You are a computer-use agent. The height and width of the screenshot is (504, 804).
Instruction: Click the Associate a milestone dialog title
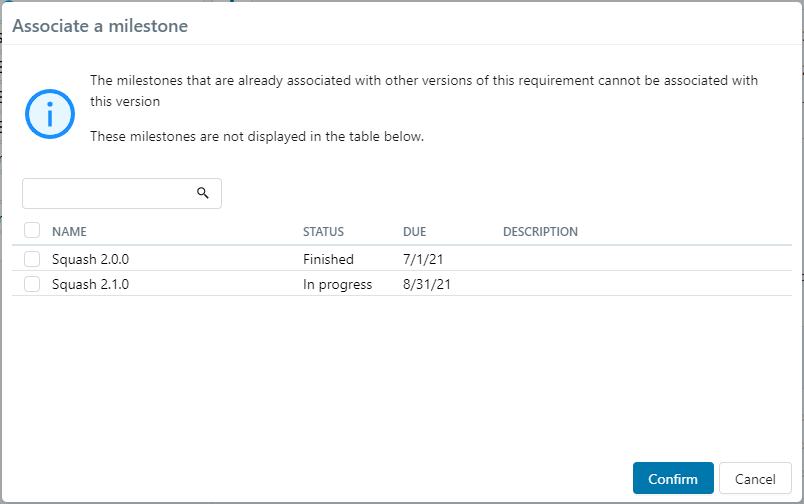100,26
